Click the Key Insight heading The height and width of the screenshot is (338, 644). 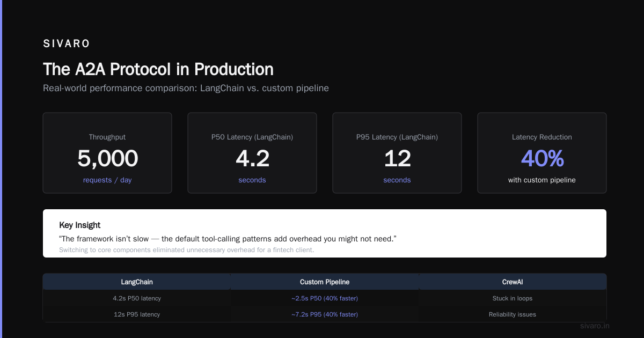80,225
